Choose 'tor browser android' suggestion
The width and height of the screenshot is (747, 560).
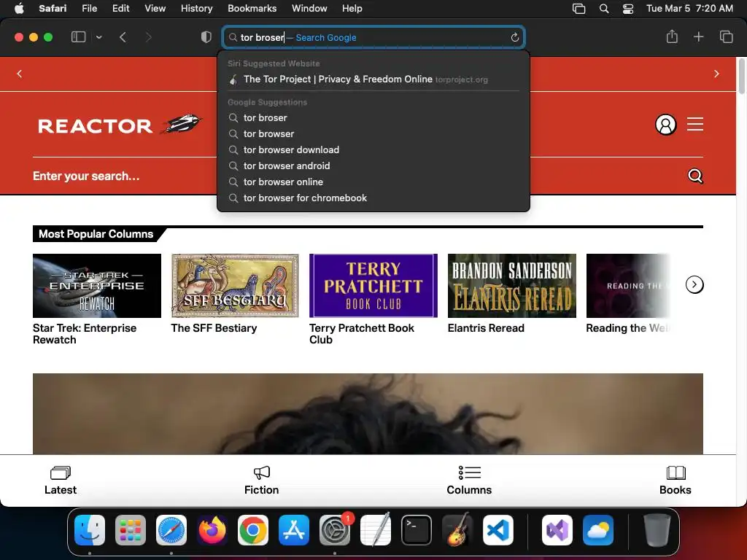click(x=373, y=166)
